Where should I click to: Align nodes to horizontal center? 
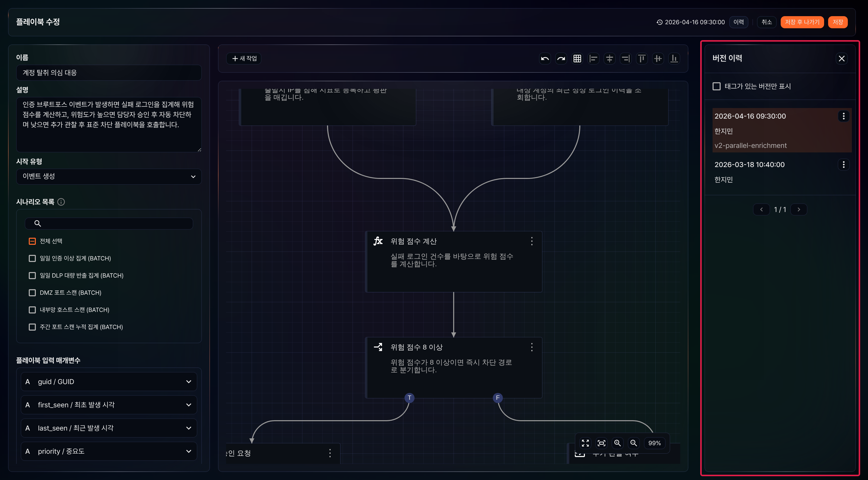click(610, 59)
